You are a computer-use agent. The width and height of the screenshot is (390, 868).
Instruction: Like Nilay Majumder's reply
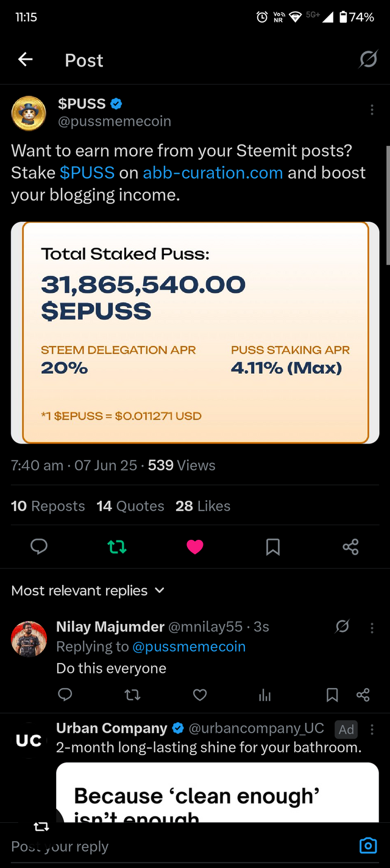[x=200, y=695]
